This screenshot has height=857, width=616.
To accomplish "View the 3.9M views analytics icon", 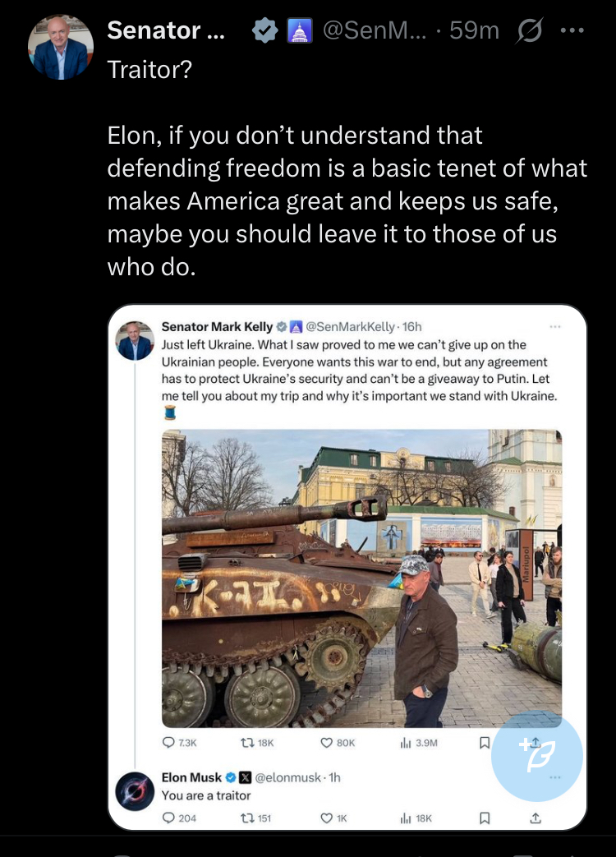I will pos(405,743).
